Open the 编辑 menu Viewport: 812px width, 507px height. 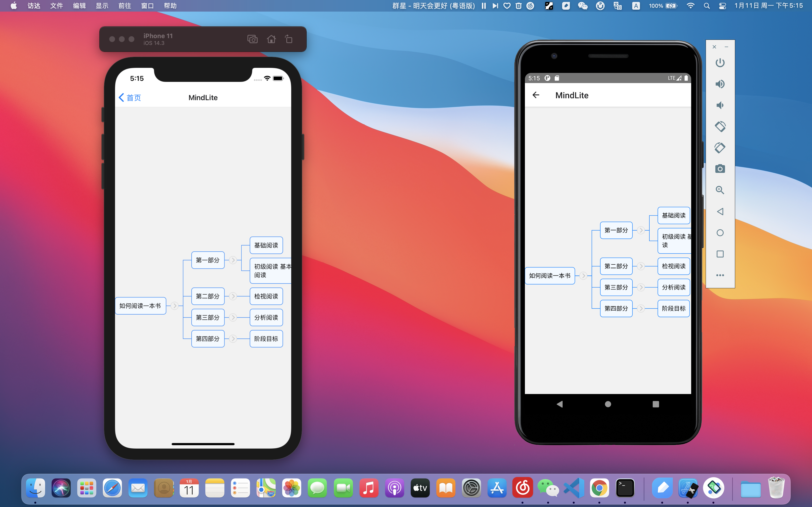(x=79, y=6)
